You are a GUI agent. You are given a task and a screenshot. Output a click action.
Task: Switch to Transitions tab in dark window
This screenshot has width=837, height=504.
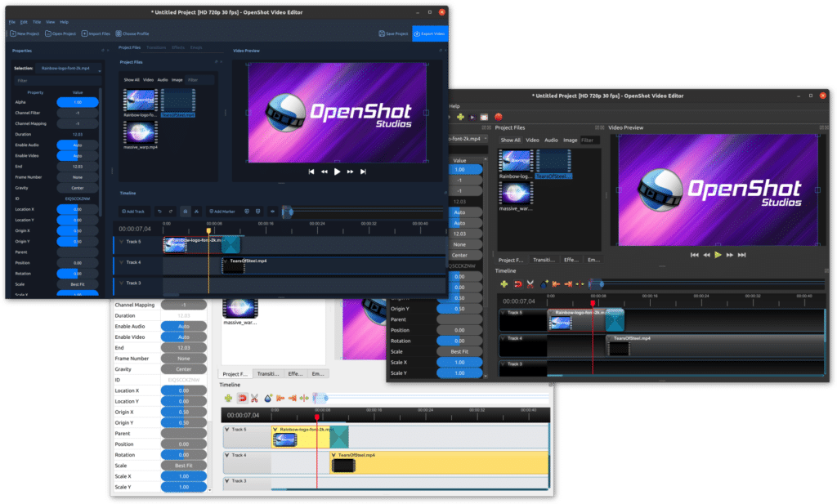544,260
